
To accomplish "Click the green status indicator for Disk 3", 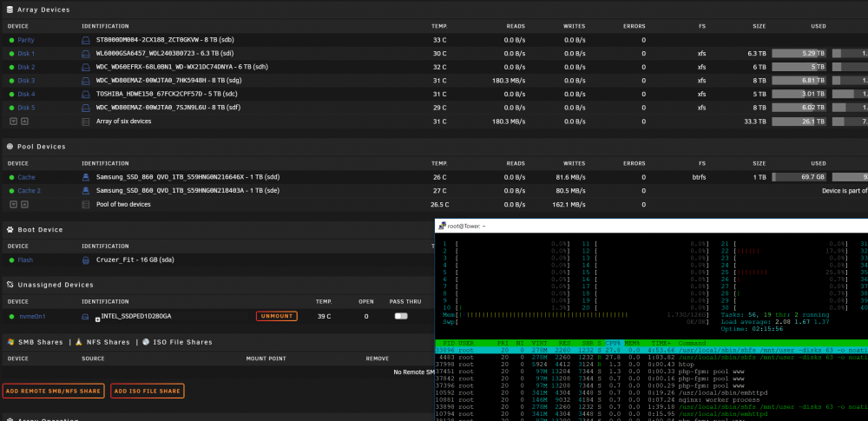I will [x=11, y=81].
